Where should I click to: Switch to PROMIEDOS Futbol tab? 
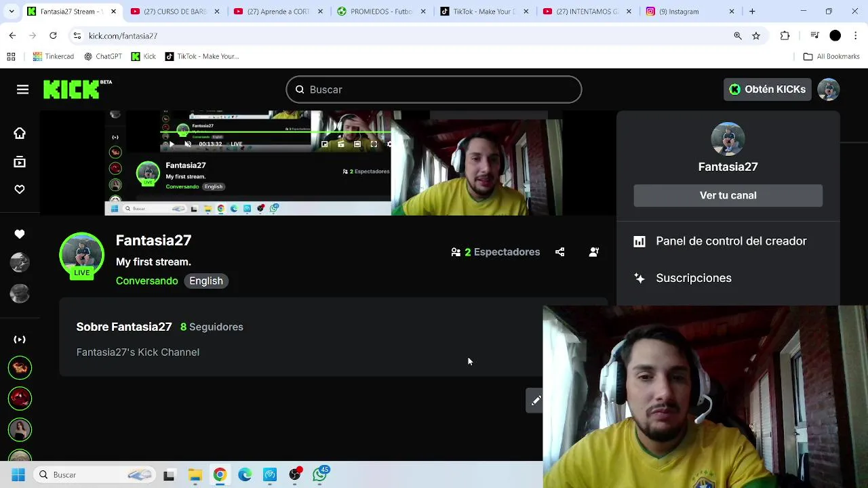click(x=380, y=12)
